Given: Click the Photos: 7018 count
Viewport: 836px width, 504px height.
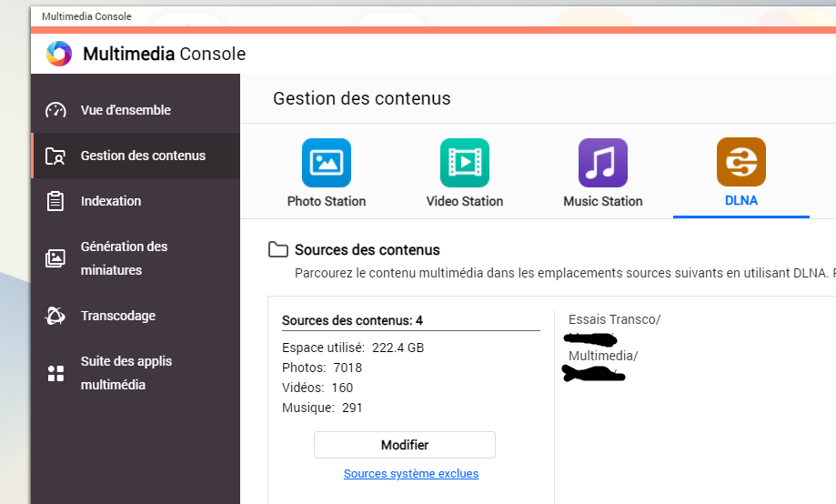Looking at the screenshot, I should (322, 368).
